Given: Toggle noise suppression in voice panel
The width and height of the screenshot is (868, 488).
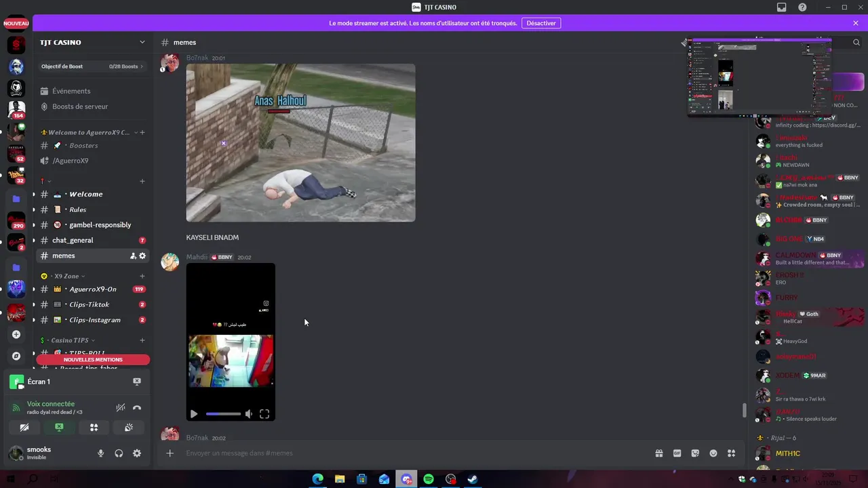Looking at the screenshot, I should click(x=121, y=407).
